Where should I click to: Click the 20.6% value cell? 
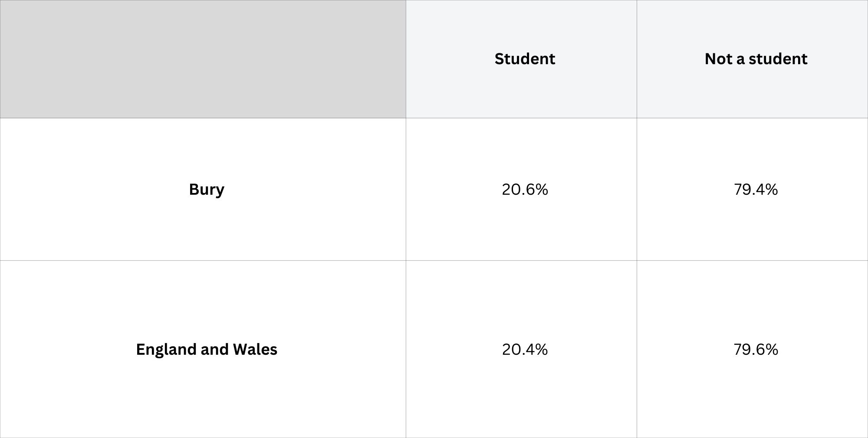tap(525, 190)
